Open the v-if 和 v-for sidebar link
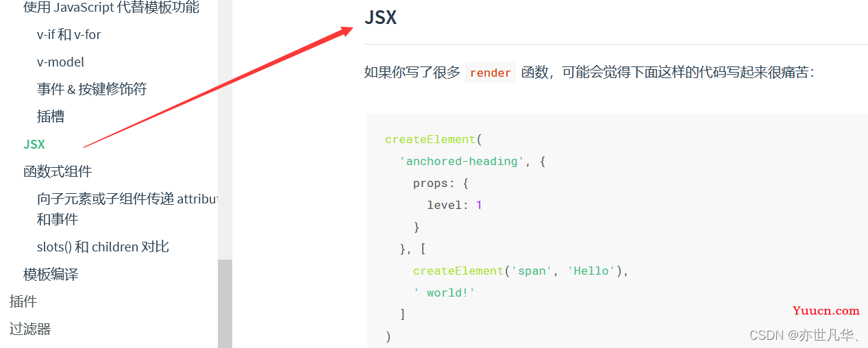Viewport: 868px width, 348px height. pos(69,34)
